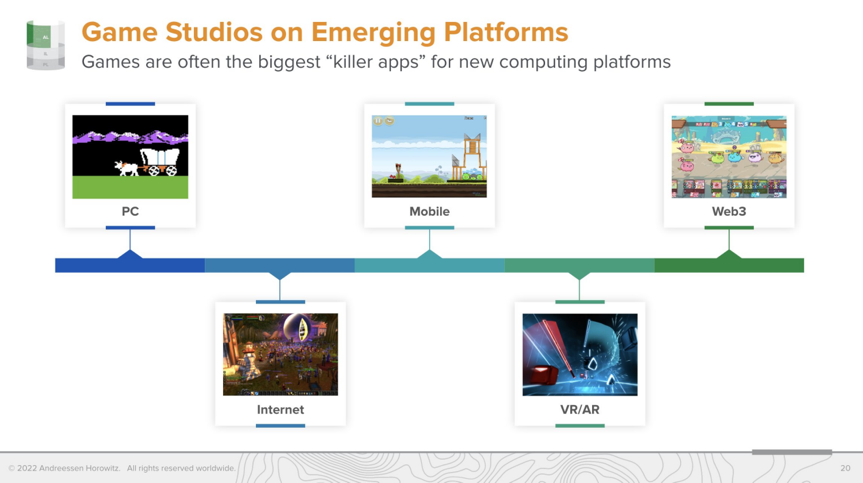863x483 pixels.
Task: Select the downward VR/AR marker on the timeline
Action: 579,274
